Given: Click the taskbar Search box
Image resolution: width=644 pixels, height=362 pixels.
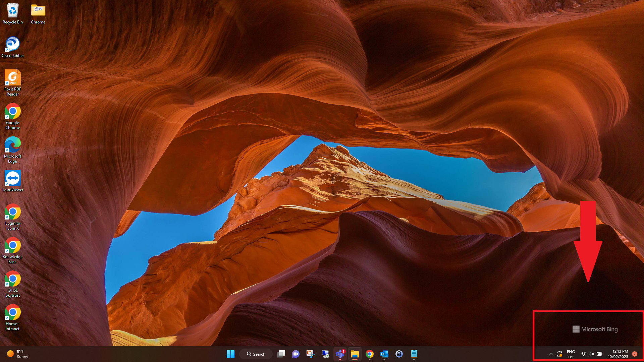Looking at the screenshot, I should coord(256,354).
